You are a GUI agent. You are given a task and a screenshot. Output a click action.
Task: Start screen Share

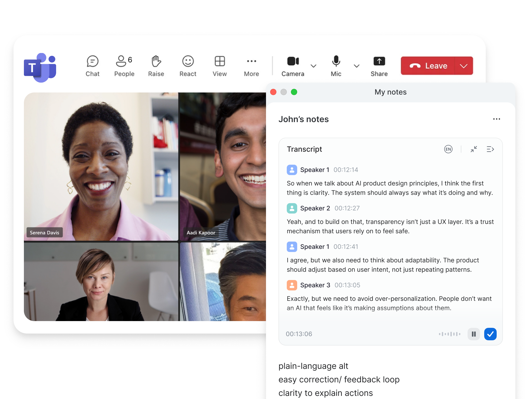379,65
